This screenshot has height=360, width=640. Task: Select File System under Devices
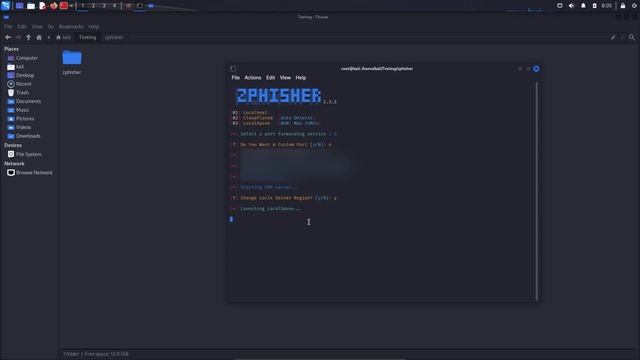29,154
